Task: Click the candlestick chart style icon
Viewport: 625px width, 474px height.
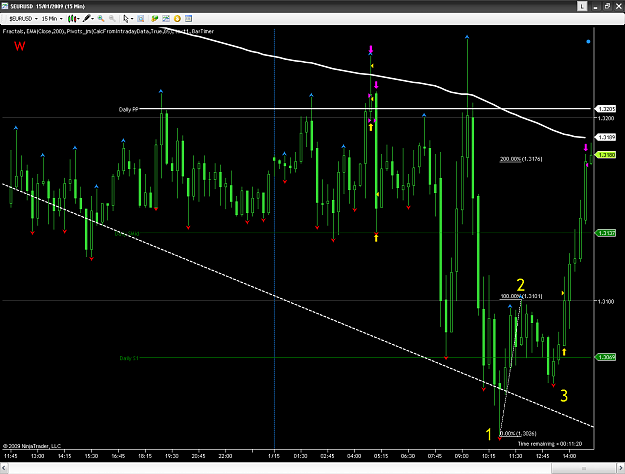Action: [x=72, y=18]
